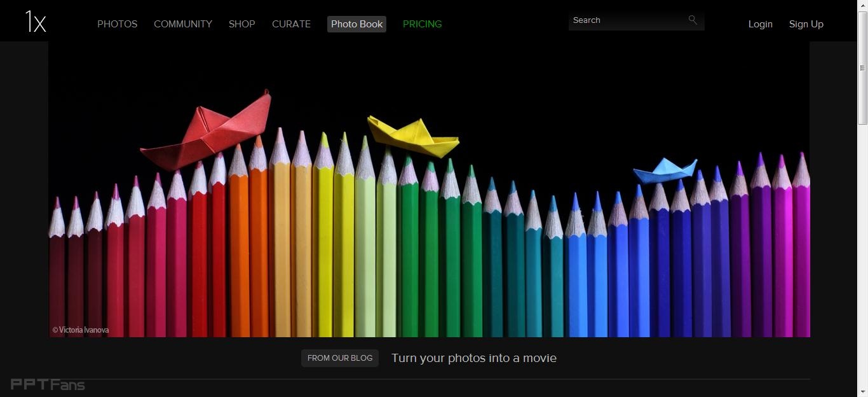Click the magnifier search icon
This screenshot has height=397, width=868.
693,20
